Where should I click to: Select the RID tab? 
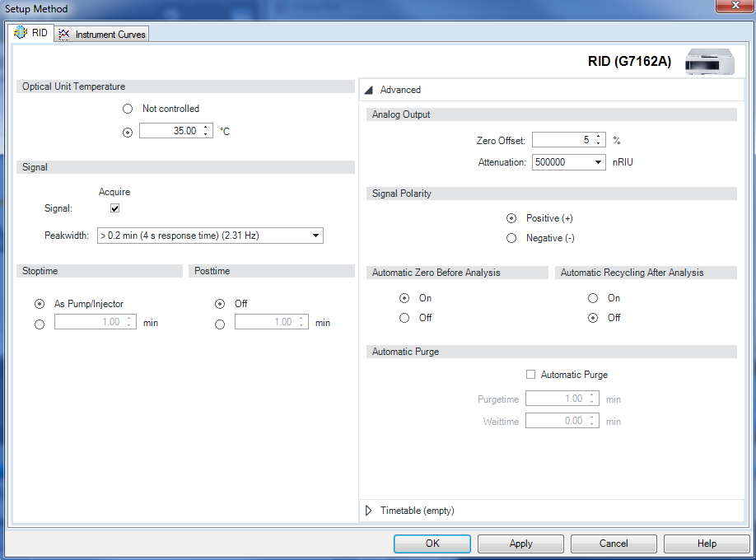tap(35, 34)
